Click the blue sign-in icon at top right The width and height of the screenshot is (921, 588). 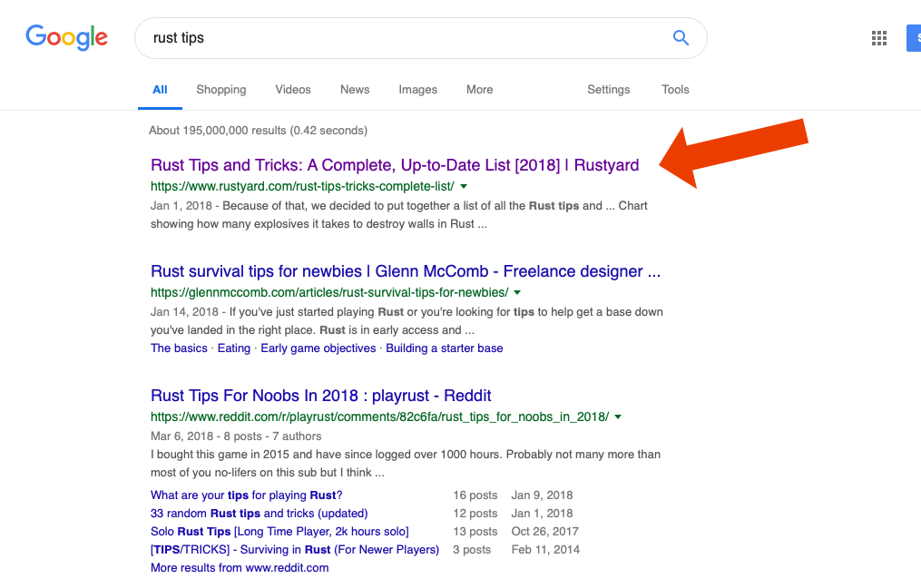click(914, 37)
